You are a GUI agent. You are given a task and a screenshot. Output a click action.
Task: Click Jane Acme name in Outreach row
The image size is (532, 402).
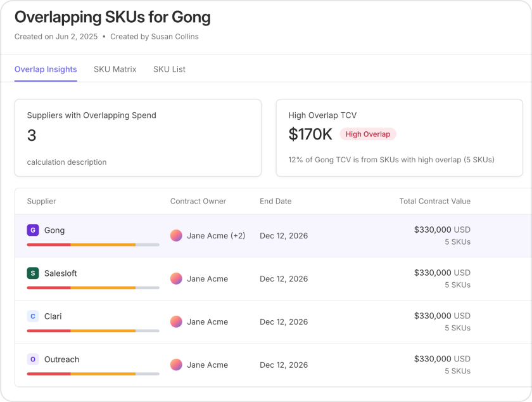(x=208, y=365)
